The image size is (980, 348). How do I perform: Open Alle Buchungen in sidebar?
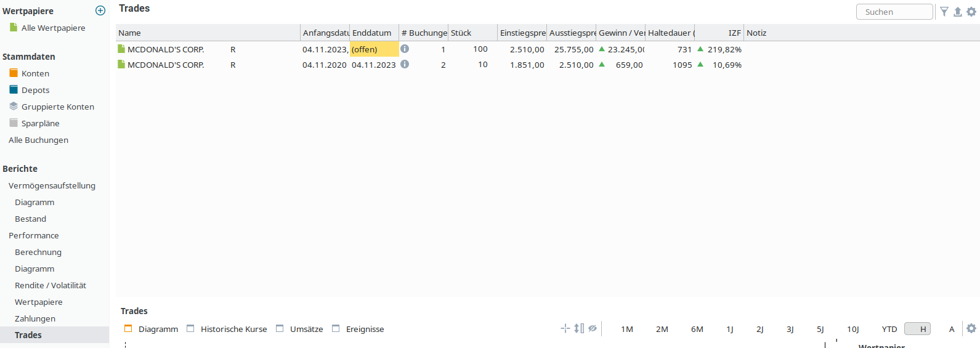pyautogui.click(x=38, y=140)
